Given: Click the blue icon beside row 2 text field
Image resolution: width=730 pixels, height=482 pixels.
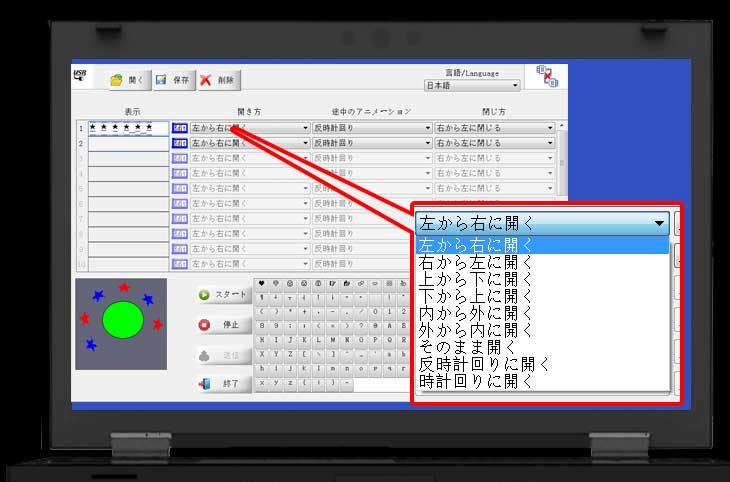Looking at the screenshot, I should [180, 143].
